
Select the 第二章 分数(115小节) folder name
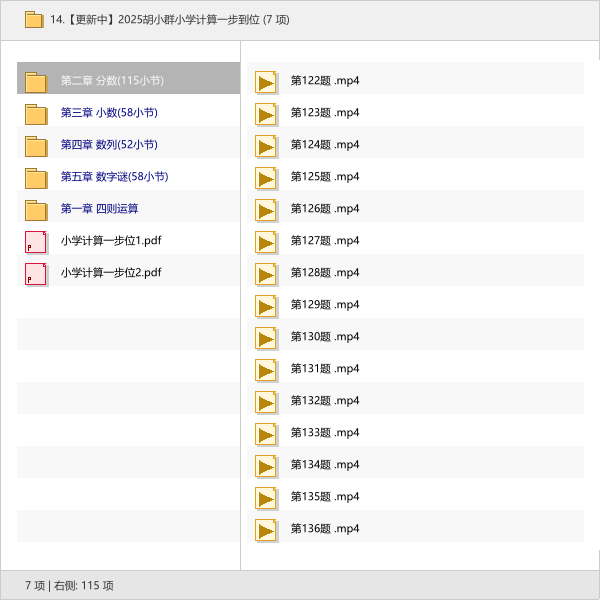[112, 81]
